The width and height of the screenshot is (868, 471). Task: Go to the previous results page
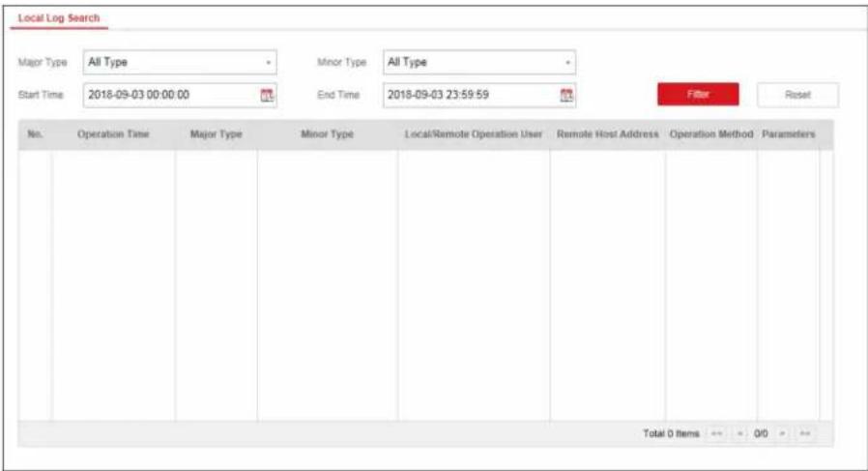[x=740, y=433]
